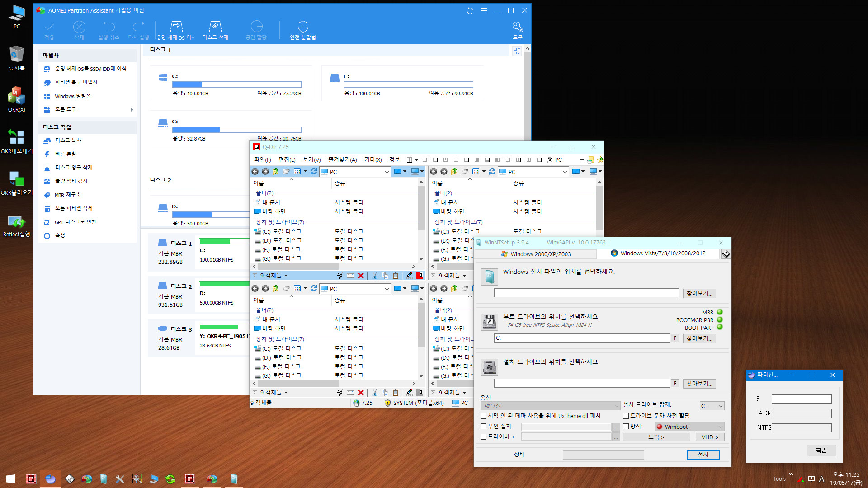868x488 pixels.
Task: Click the boot drive floppy icon in WinNTSetup
Action: (490, 321)
